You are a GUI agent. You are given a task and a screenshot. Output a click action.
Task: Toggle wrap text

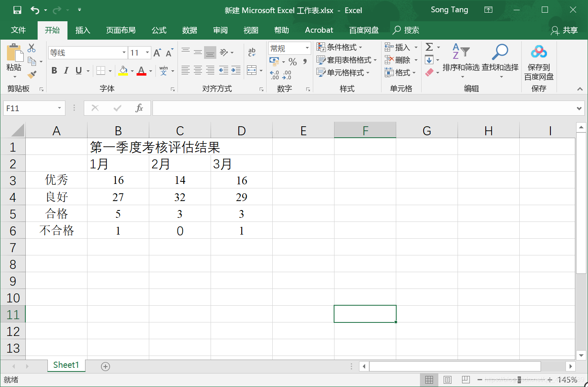252,52
